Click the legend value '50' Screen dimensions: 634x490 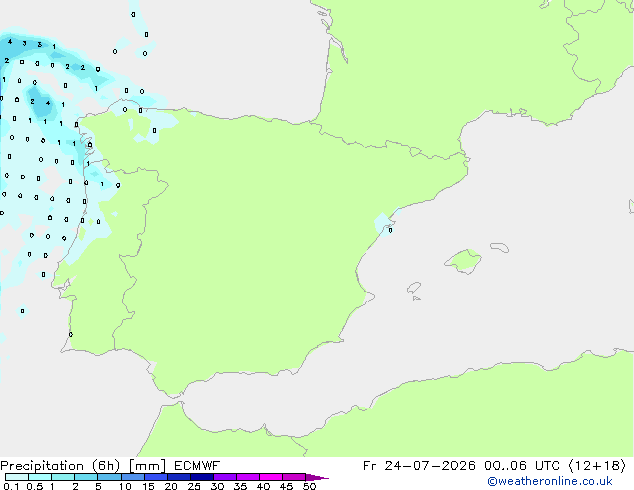click(x=309, y=486)
